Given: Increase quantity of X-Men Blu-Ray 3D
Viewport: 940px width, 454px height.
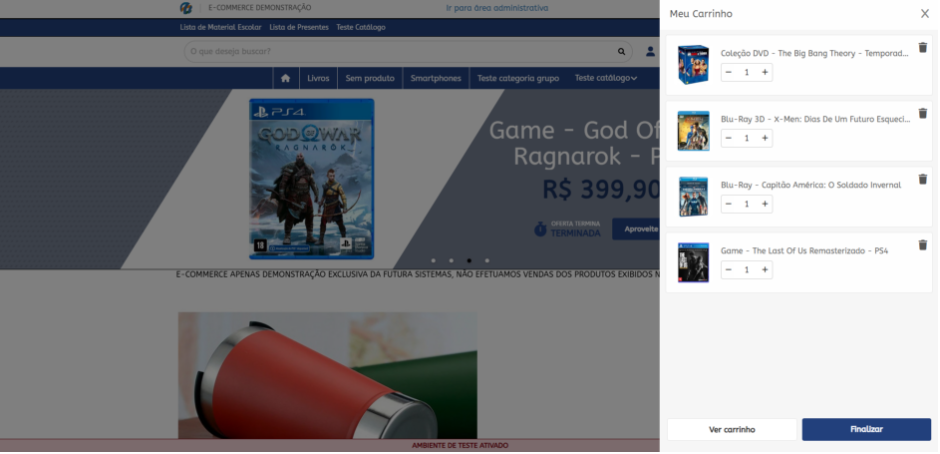Looking at the screenshot, I should (765, 139).
